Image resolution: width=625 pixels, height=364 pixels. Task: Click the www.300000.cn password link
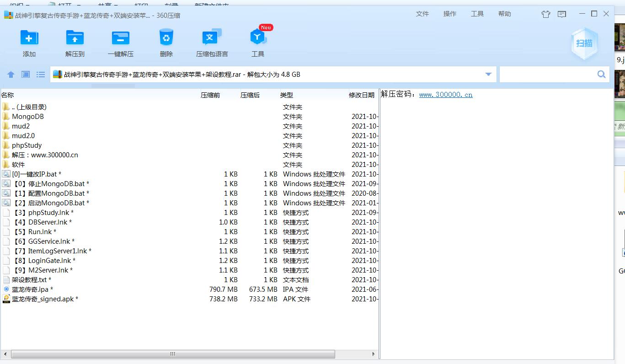[446, 95]
